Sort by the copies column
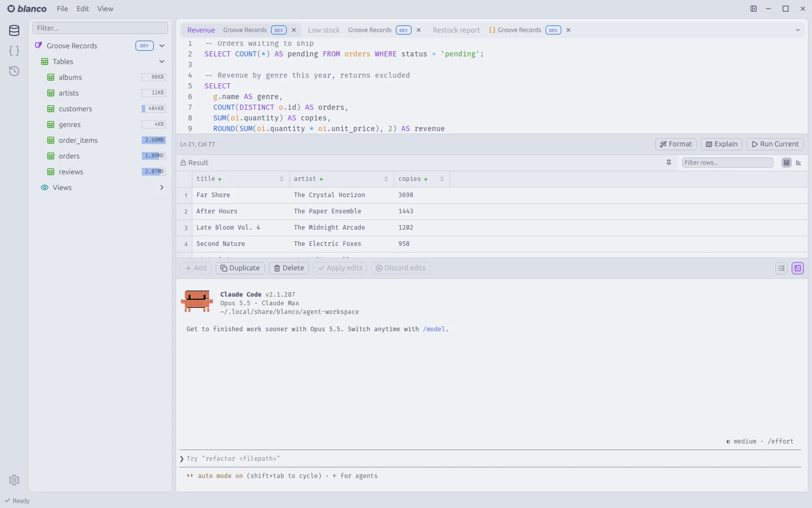The image size is (812, 508). point(442,179)
